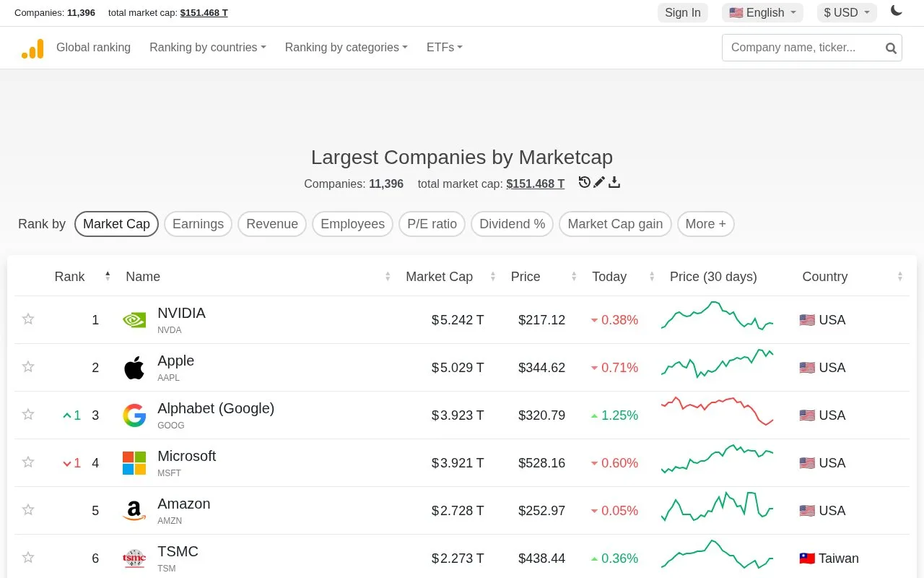Click the Microsoft logo icon
The height and width of the screenshot is (578, 924).
pos(134,463)
